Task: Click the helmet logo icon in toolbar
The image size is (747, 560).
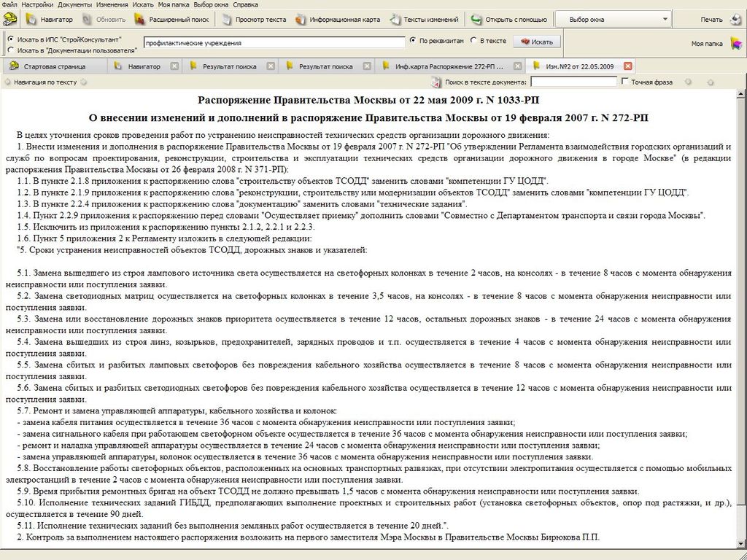Action: [10, 20]
